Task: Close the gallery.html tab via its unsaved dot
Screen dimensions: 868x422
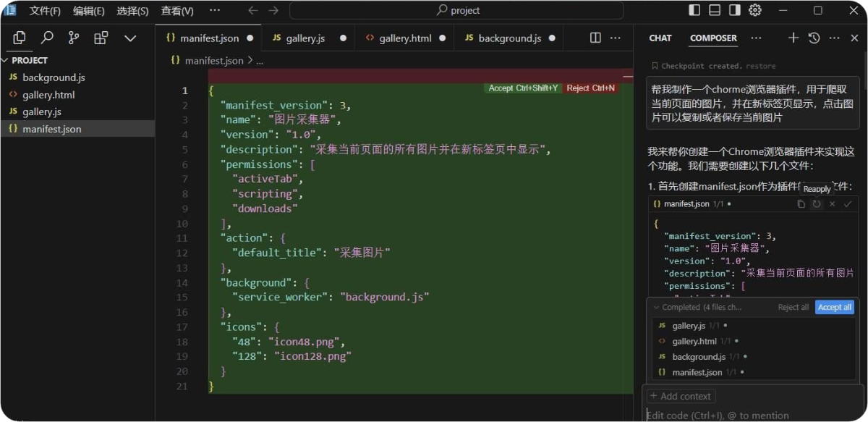Action: 443,38
